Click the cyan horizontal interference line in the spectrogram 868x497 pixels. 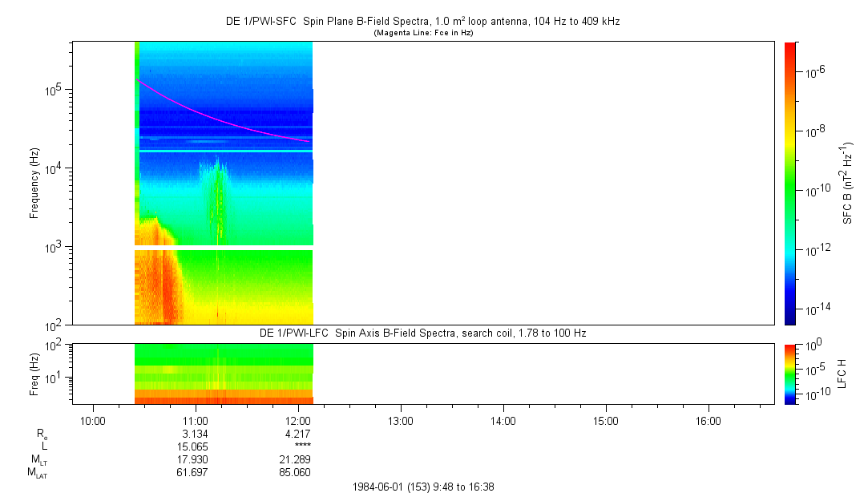224,151
